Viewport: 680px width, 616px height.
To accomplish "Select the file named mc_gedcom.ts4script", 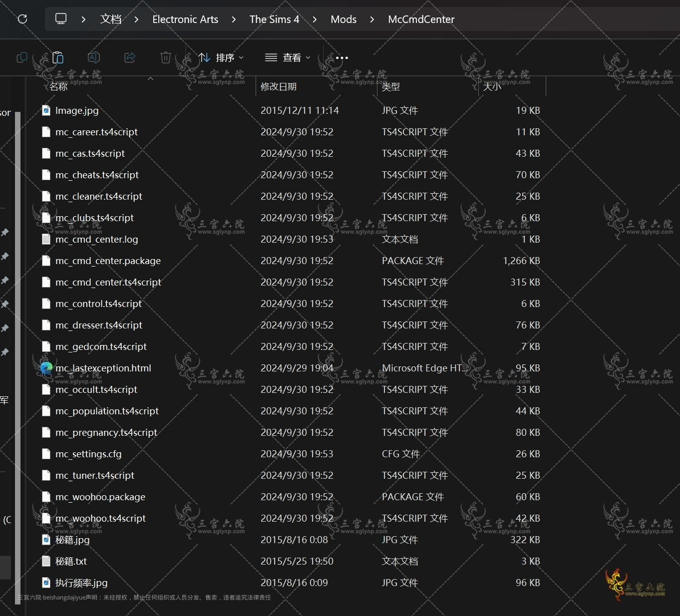I will click(x=101, y=346).
